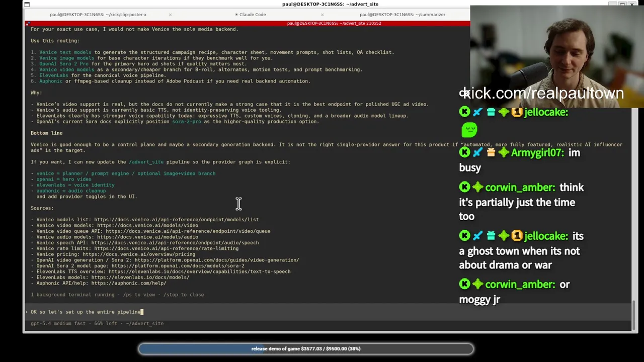Click the 'sora-2-pro' model name text

click(186, 122)
